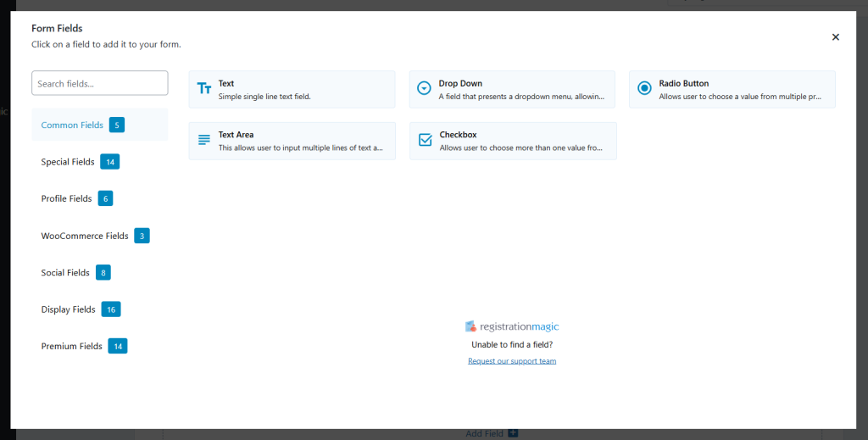868x440 pixels.
Task: Click the plus icon beside Add Field
Action: tap(513, 433)
